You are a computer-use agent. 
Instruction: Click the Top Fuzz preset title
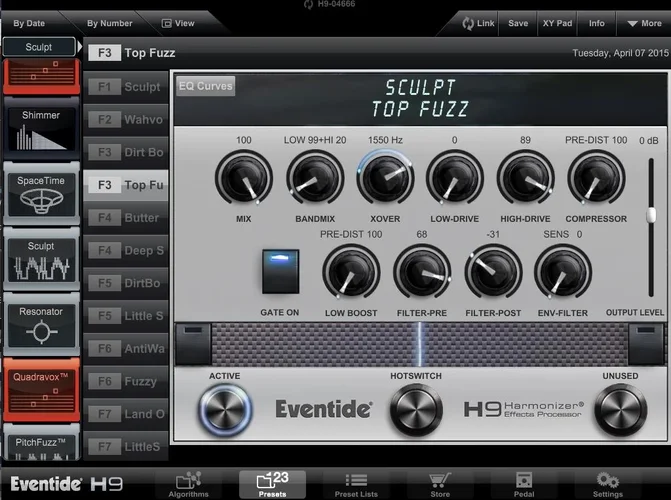(x=150, y=53)
